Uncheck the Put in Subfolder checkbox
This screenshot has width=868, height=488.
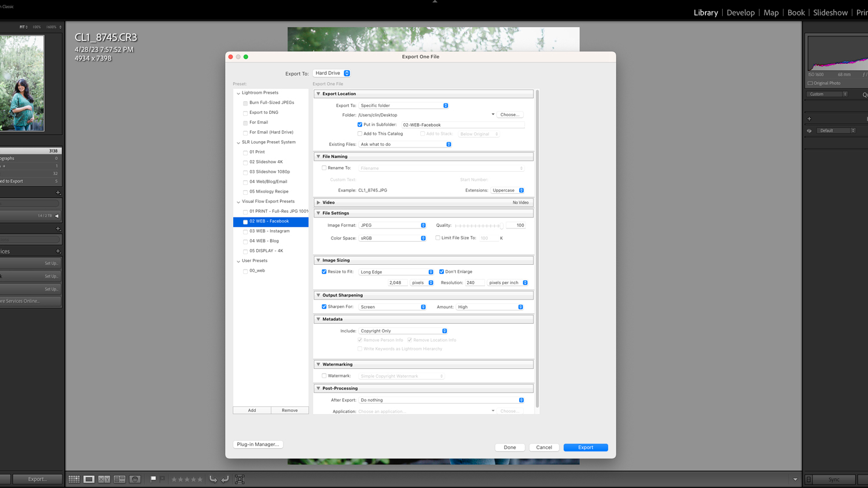(359, 124)
